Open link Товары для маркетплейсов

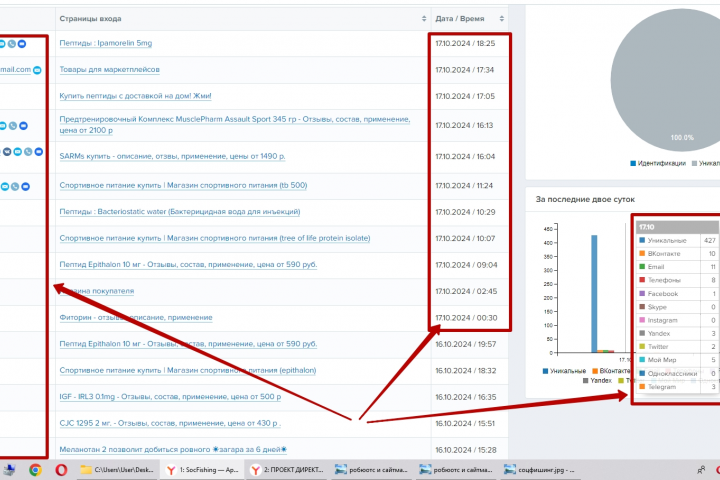tap(109, 70)
